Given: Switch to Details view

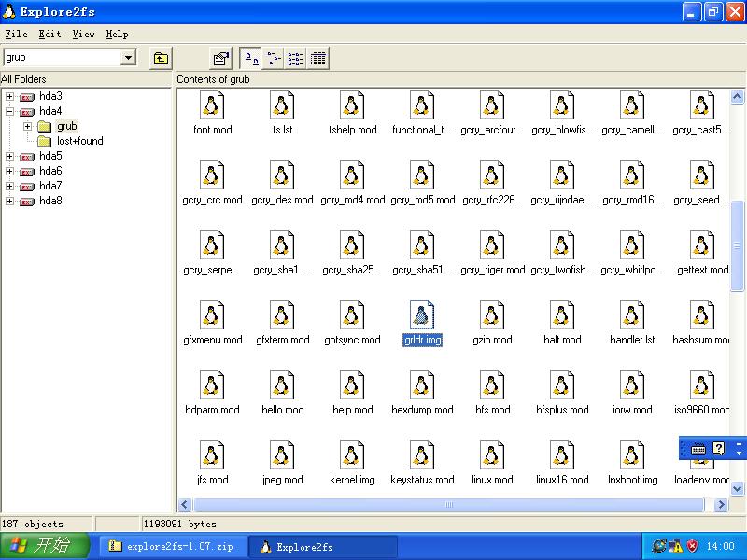Looking at the screenshot, I should [317, 59].
